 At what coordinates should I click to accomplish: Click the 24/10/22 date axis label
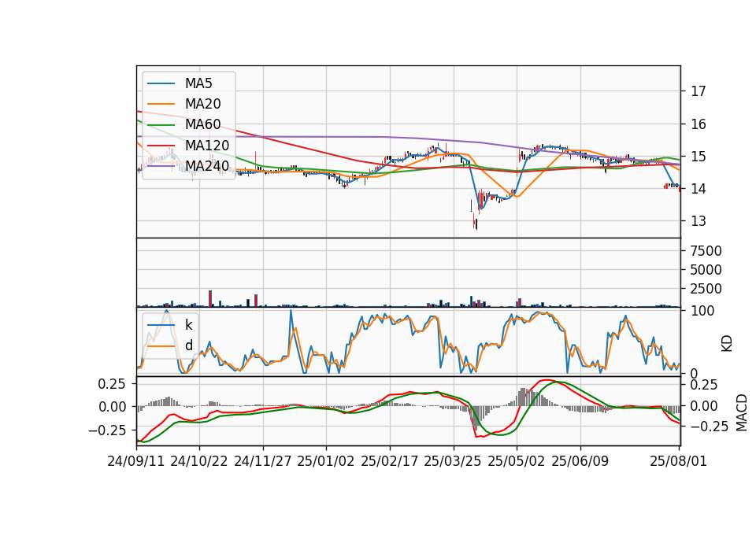[199, 461]
